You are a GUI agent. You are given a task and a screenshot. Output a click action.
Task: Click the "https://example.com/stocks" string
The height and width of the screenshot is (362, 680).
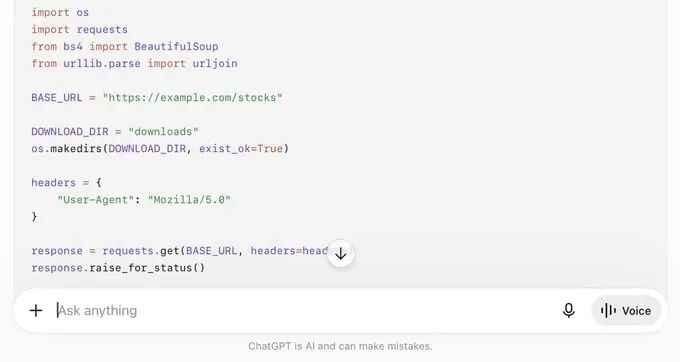point(193,98)
